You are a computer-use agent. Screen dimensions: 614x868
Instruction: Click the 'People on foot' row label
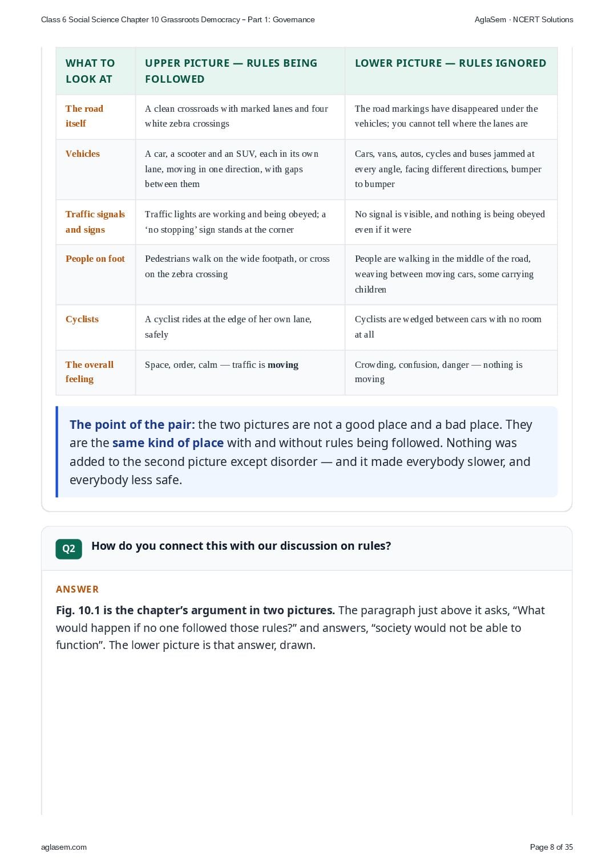[x=95, y=258]
